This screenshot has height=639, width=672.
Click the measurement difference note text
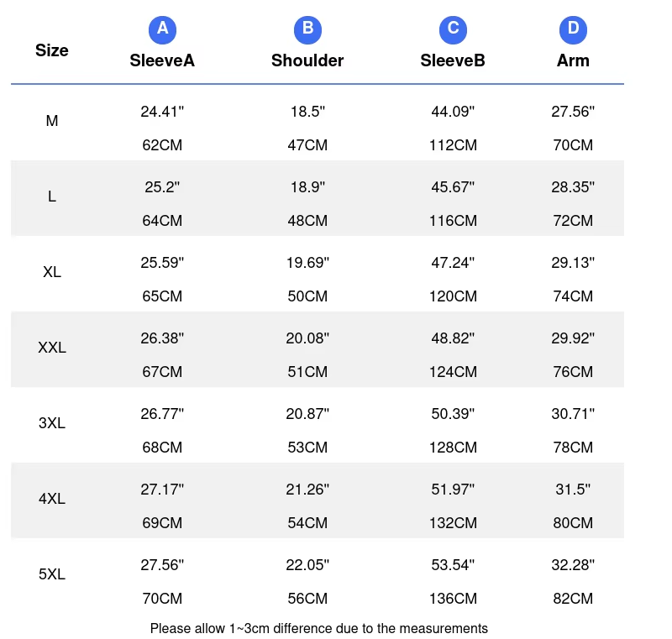coord(318,628)
